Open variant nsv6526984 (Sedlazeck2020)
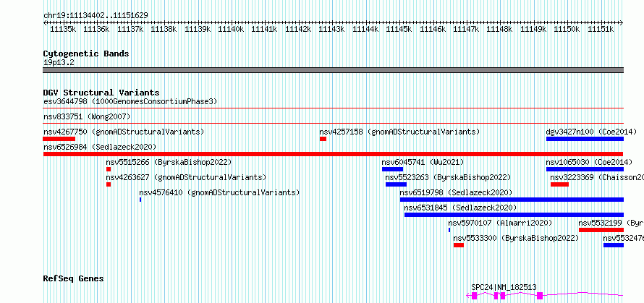Image resolution: width=644 pixels, height=303 pixels. 100,147
